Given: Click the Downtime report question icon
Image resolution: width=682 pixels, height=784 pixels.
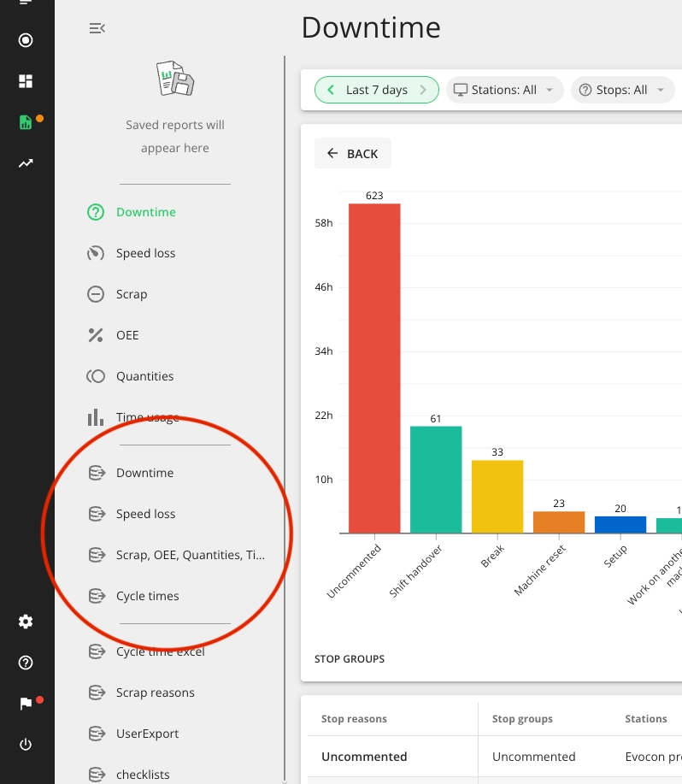Looking at the screenshot, I should point(96,212).
